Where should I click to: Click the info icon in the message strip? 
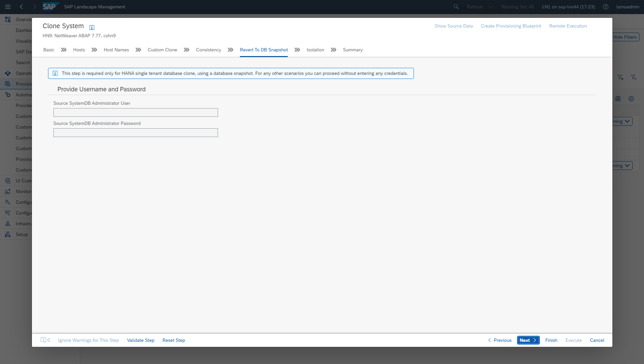click(x=55, y=73)
